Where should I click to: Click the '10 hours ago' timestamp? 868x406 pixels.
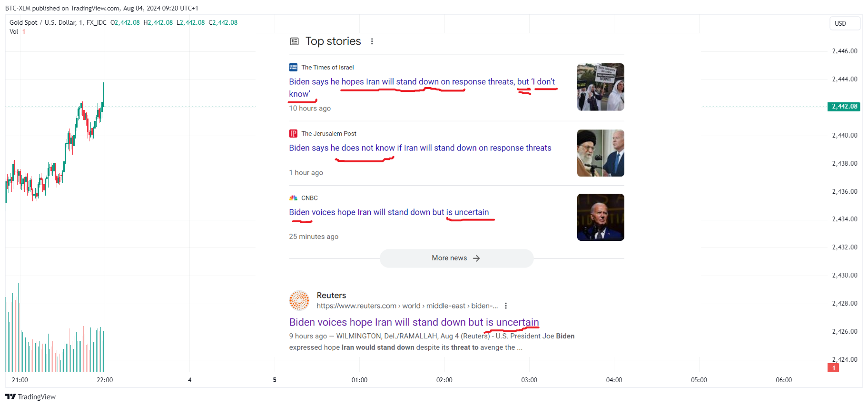(310, 109)
